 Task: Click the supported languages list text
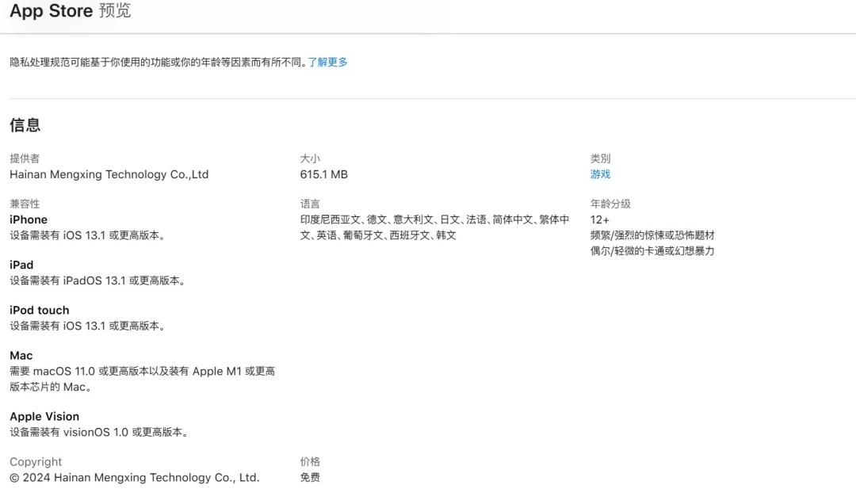pyautogui.click(x=434, y=227)
